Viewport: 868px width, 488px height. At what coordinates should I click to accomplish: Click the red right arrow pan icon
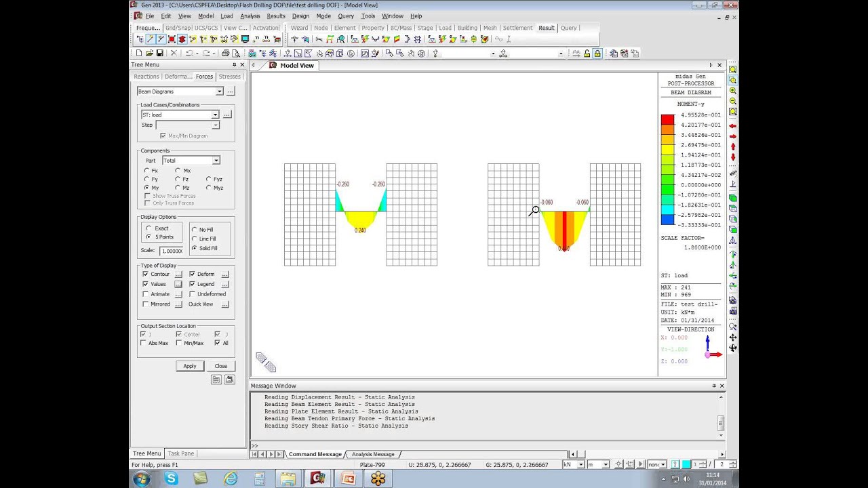tap(733, 136)
